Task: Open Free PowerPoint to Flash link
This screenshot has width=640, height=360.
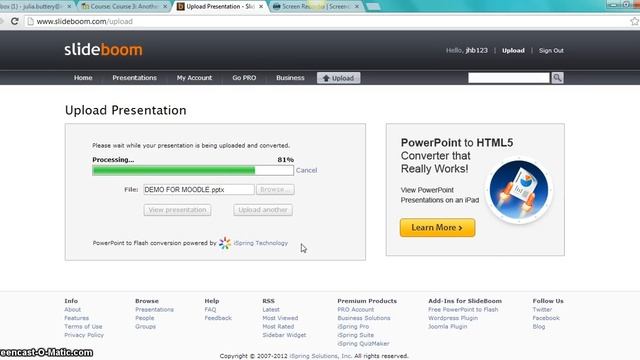Action: (x=463, y=309)
